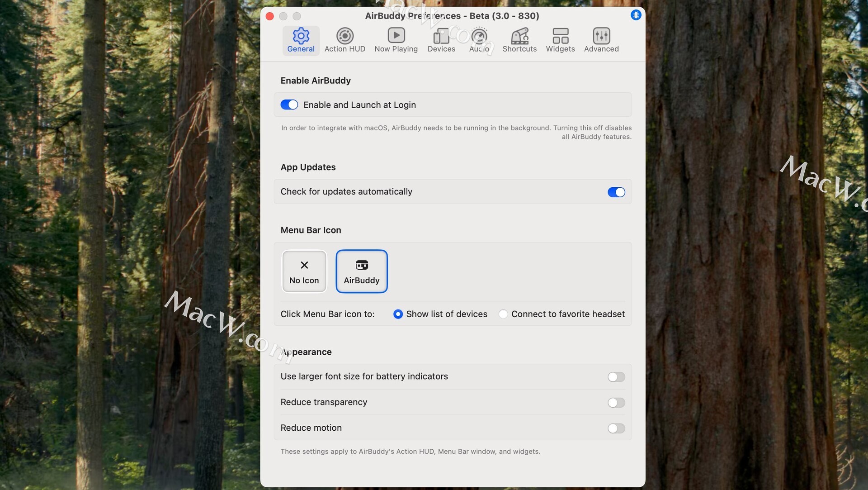Switch to the Shortcuts tab
Screen dimensions: 868x490
tap(519, 41)
